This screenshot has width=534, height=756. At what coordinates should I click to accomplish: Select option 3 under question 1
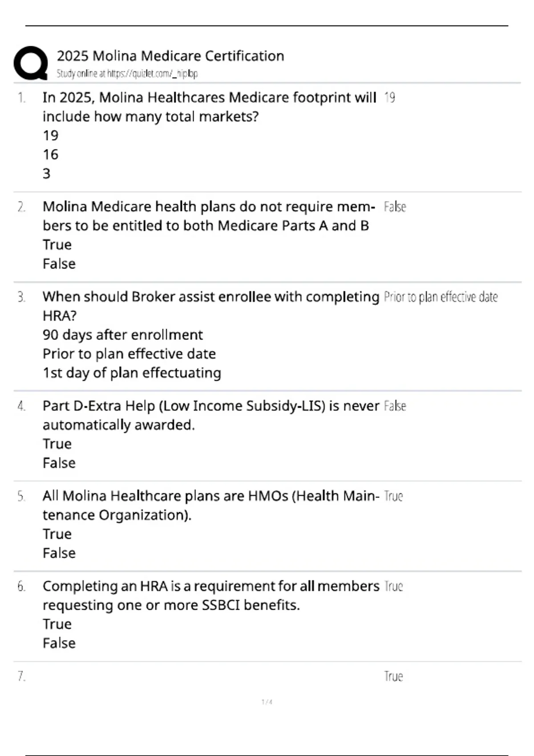(x=47, y=174)
